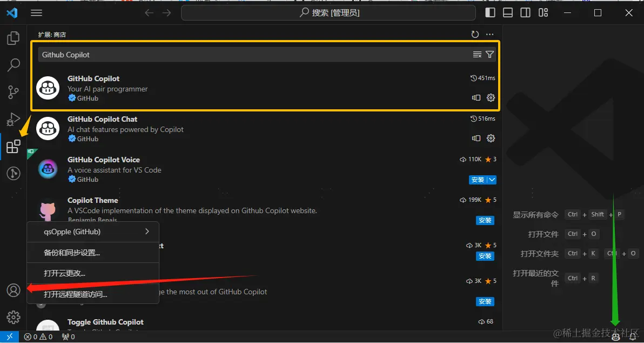
Task: Click the 搜索 [管理员] command center
Action: point(328,13)
